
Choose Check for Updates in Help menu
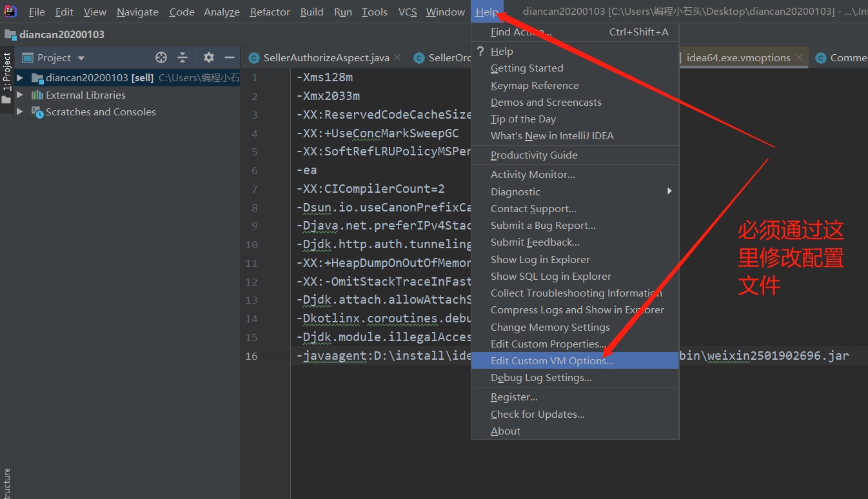pos(537,414)
